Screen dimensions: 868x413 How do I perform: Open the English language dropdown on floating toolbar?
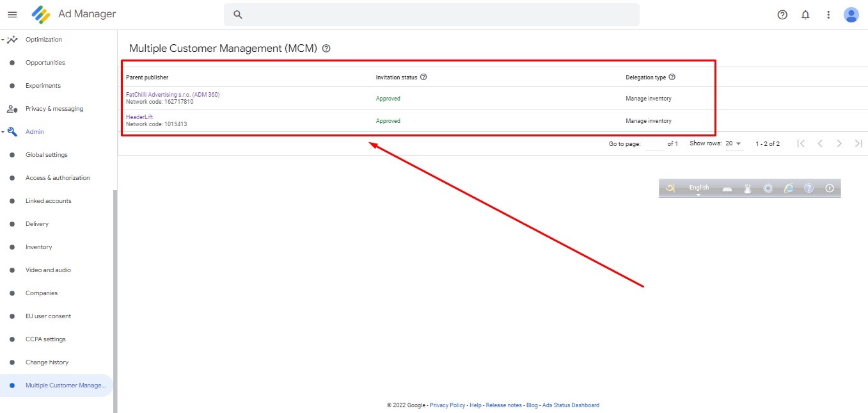pos(698,188)
